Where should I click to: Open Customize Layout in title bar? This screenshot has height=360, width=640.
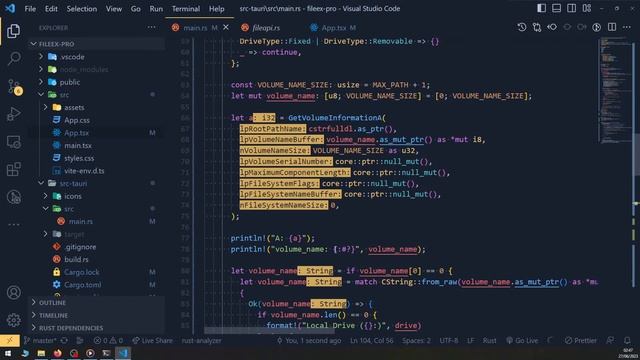(x=587, y=8)
